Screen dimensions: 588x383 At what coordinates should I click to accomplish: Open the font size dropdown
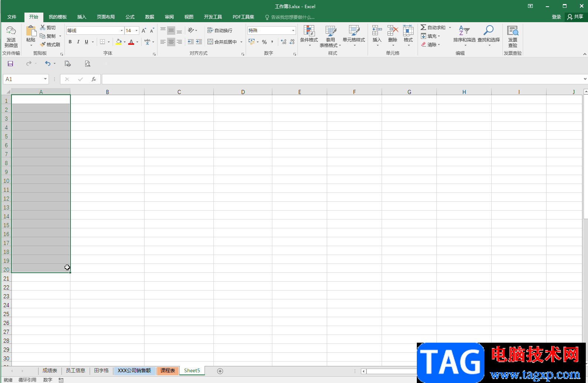coord(137,30)
